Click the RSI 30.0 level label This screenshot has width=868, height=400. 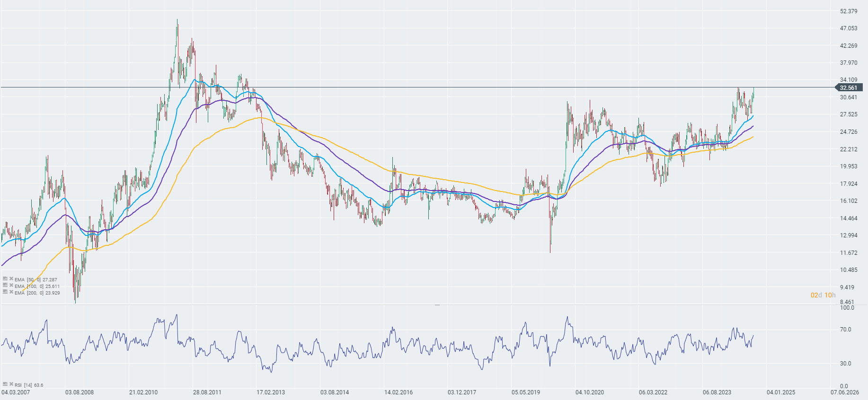coord(845,364)
